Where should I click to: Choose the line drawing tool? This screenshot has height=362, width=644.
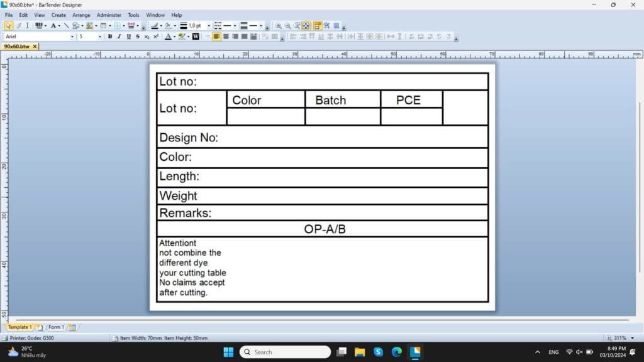tap(66, 26)
